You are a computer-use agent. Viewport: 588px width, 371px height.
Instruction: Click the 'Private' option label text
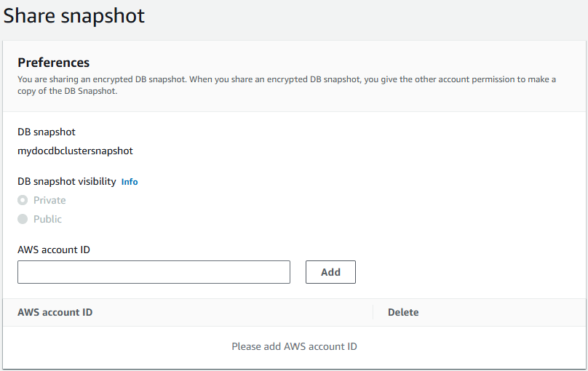49,200
